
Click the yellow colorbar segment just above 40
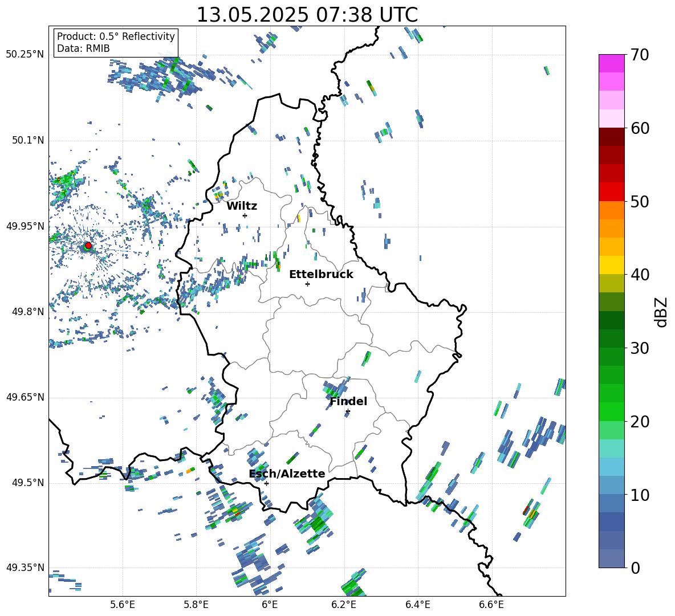tap(611, 265)
